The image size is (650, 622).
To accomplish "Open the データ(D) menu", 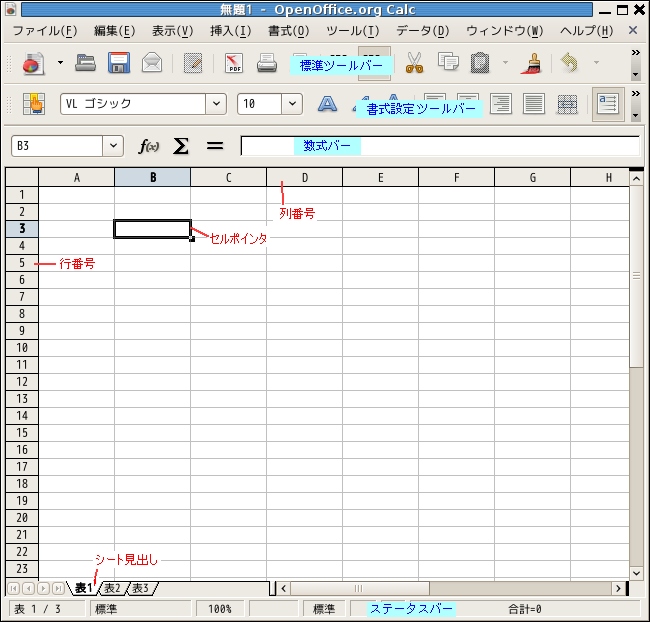I will pyautogui.click(x=422, y=31).
